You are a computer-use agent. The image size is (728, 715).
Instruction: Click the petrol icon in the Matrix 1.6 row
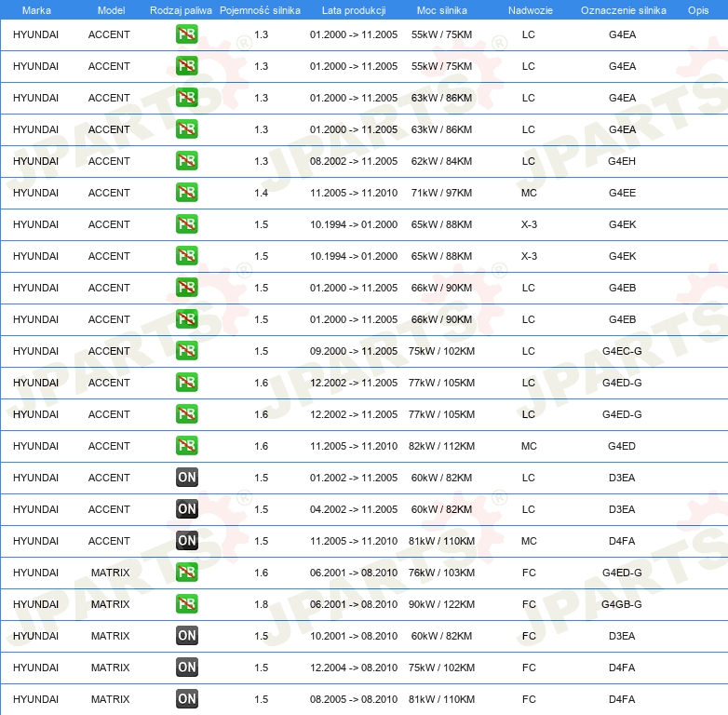click(x=186, y=572)
